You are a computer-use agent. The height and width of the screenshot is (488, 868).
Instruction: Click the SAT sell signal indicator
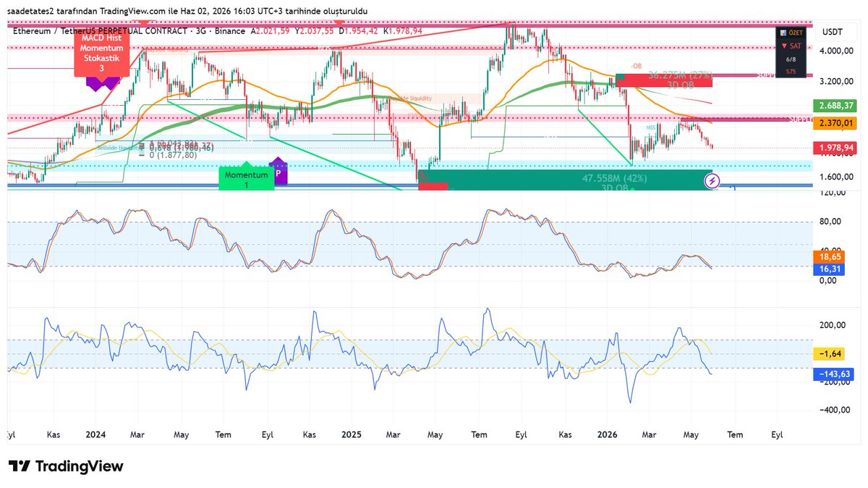pyautogui.click(x=792, y=45)
